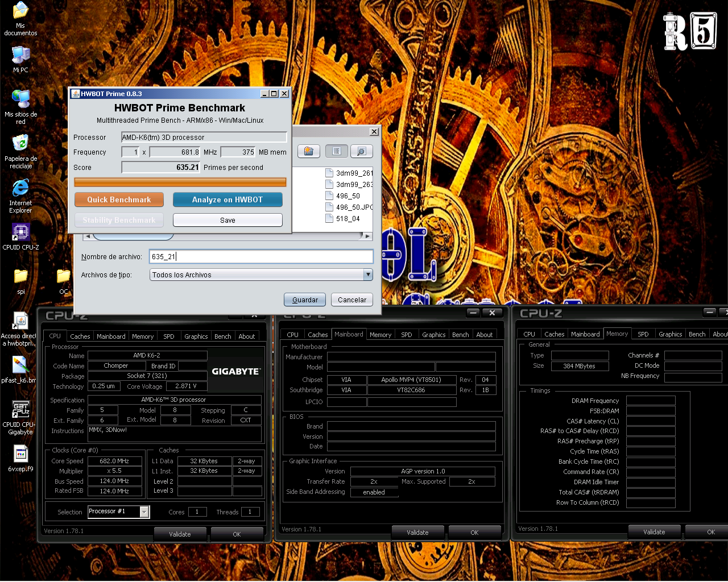The width and height of the screenshot is (728, 582).
Task: Open Mis sitios de red icon
Action: point(20,107)
